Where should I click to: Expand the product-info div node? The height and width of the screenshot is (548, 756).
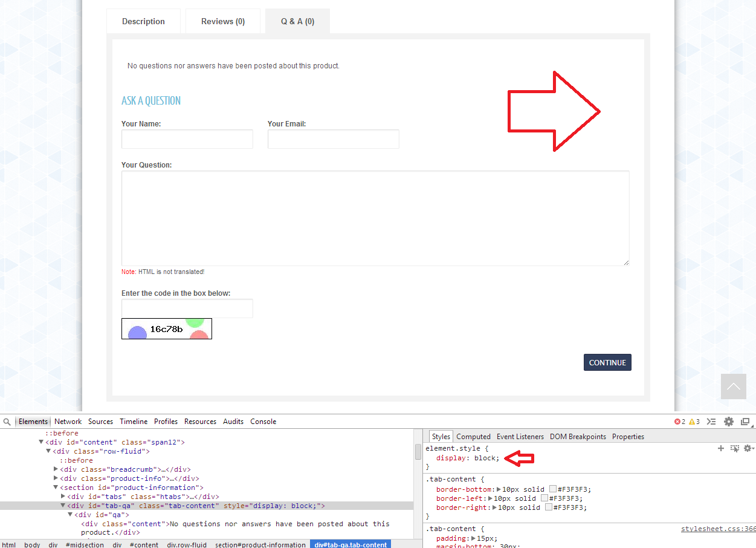pos(56,478)
